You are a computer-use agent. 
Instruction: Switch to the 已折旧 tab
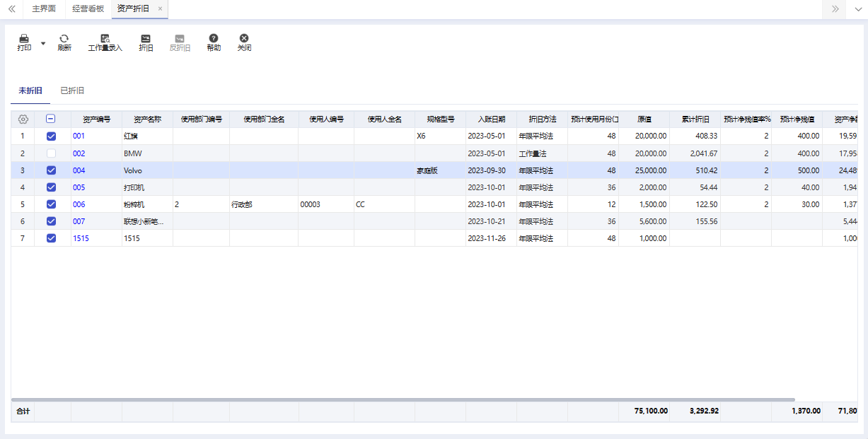[72, 90]
